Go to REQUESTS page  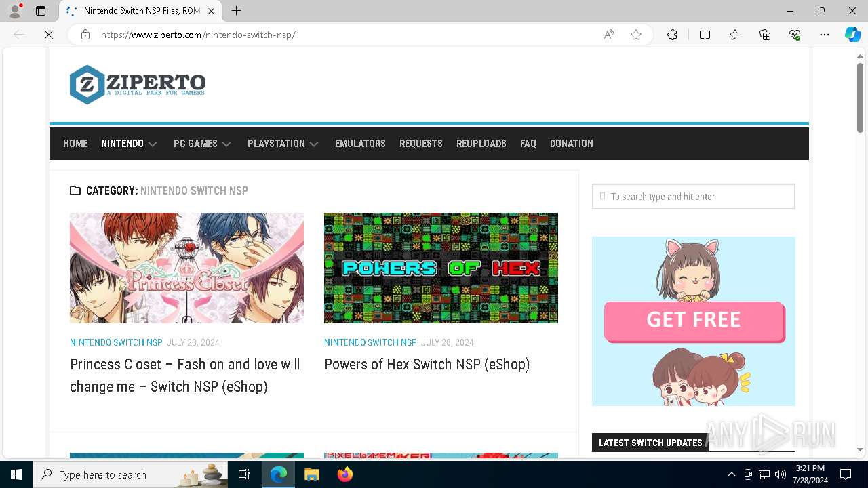pos(420,144)
